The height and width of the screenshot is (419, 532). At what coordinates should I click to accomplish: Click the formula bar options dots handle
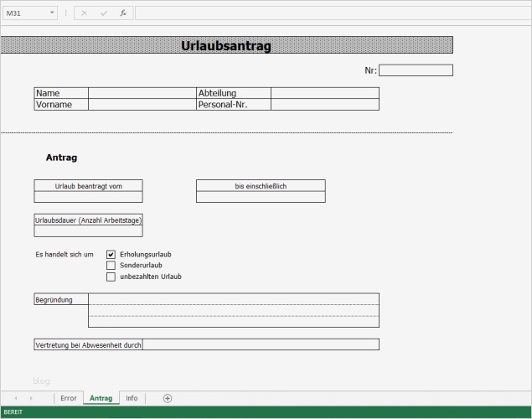(66, 13)
